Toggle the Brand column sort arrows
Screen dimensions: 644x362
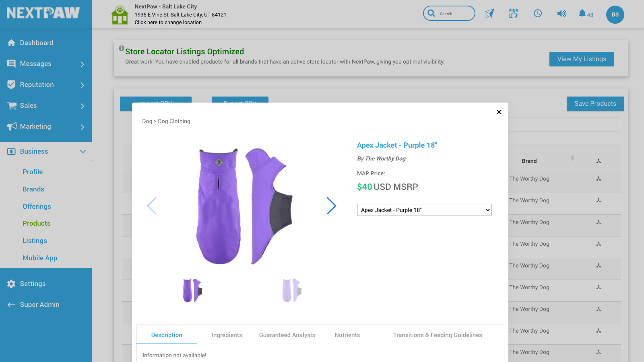(x=572, y=158)
